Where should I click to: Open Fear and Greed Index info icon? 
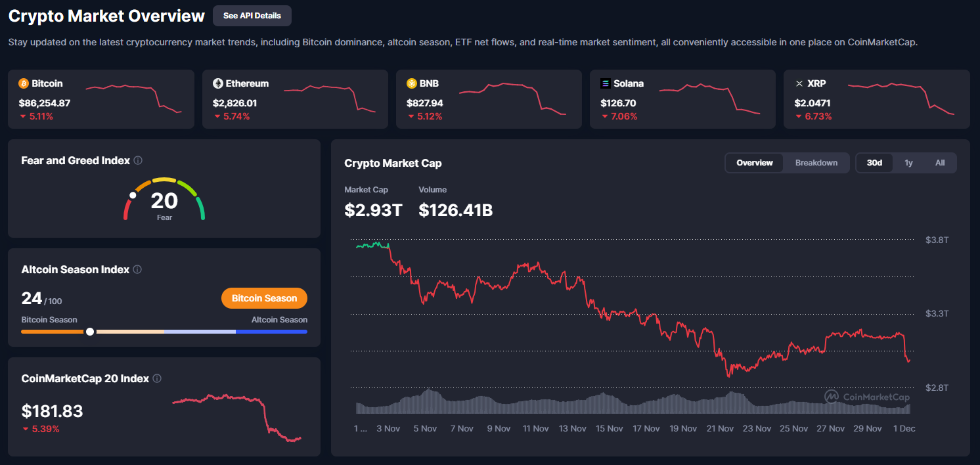pyautogui.click(x=138, y=161)
